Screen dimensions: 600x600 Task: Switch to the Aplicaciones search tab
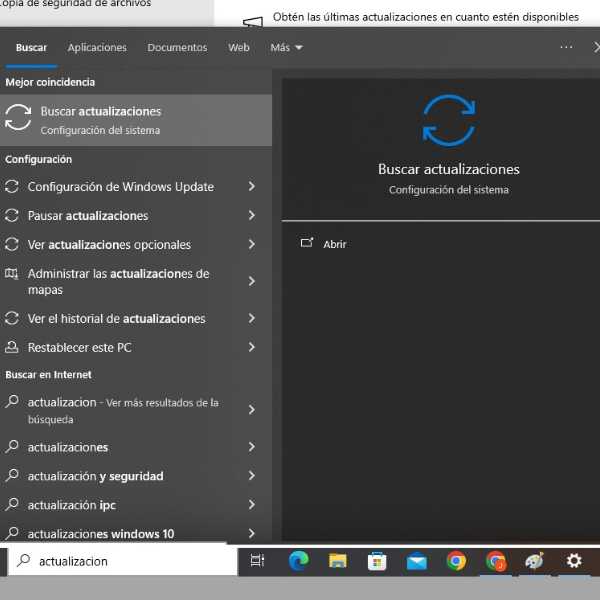pyautogui.click(x=97, y=48)
